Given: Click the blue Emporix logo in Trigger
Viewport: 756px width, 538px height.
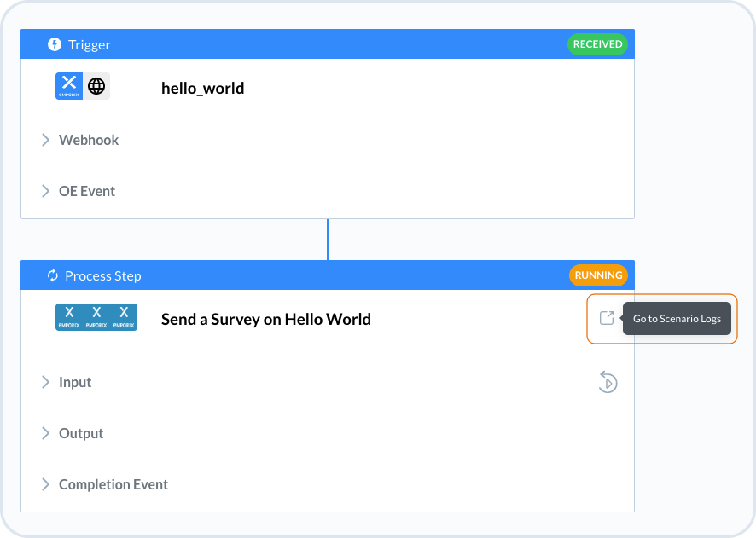Looking at the screenshot, I should [69, 86].
